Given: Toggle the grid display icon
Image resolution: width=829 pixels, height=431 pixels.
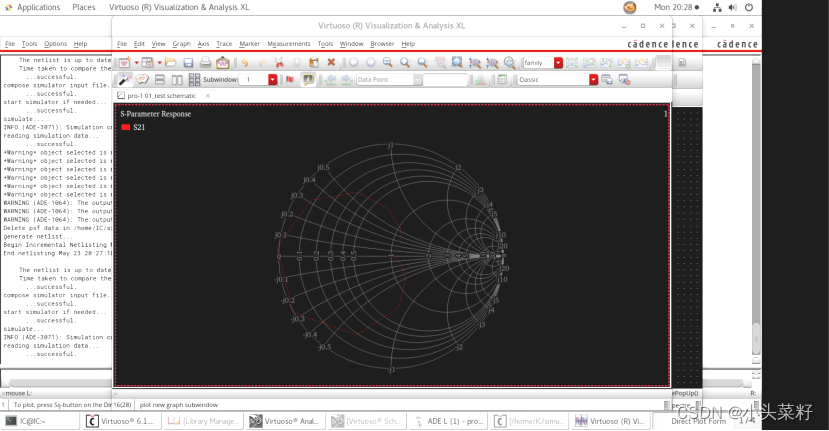Looking at the screenshot, I should [x=663, y=62].
